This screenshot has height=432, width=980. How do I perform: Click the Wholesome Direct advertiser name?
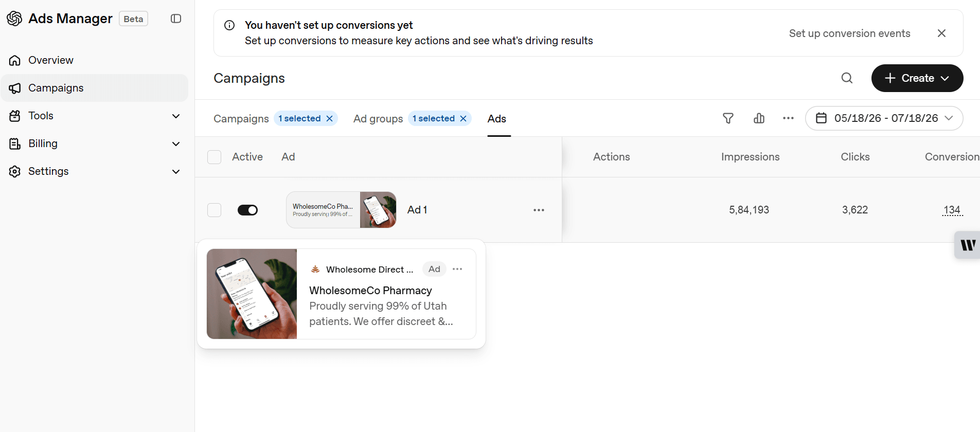(x=369, y=269)
